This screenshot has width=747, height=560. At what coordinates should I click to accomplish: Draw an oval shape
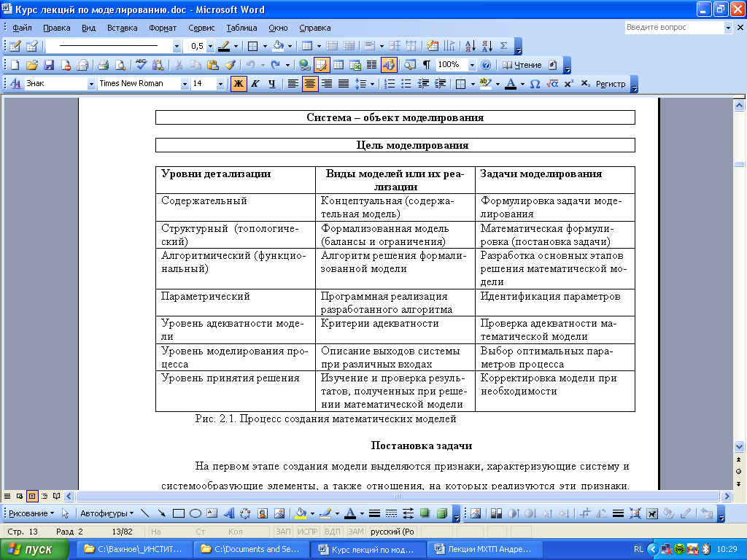(x=196, y=513)
